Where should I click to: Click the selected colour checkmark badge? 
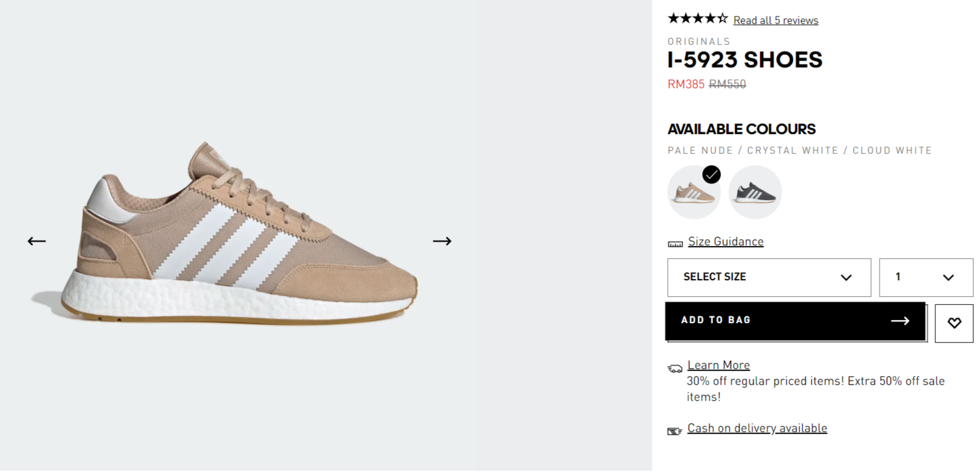coord(711,175)
